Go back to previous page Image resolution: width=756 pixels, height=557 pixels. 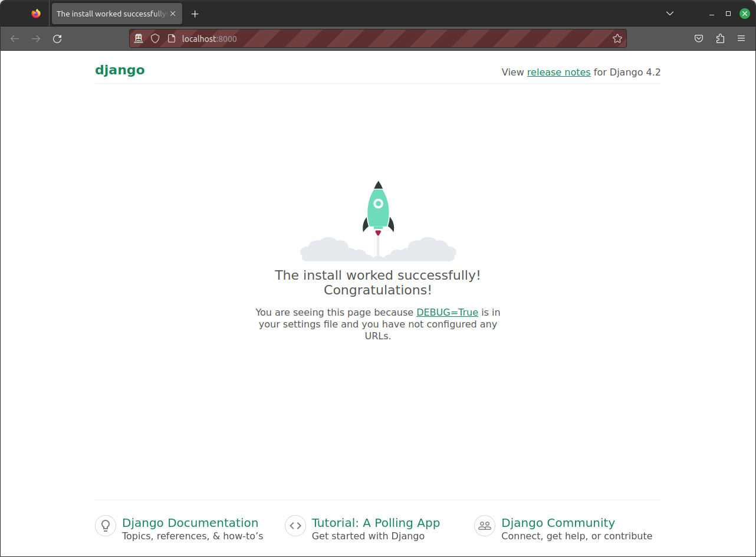tap(15, 39)
